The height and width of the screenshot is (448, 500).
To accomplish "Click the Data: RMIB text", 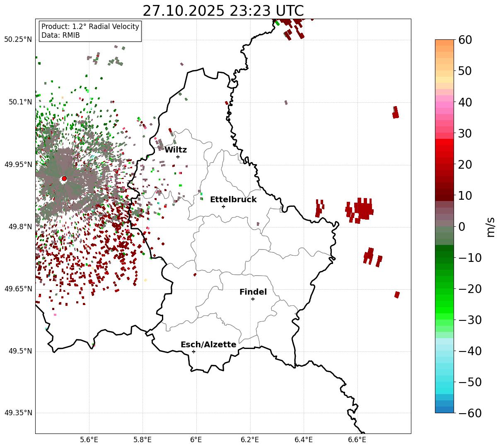I will tap(60, 36).
